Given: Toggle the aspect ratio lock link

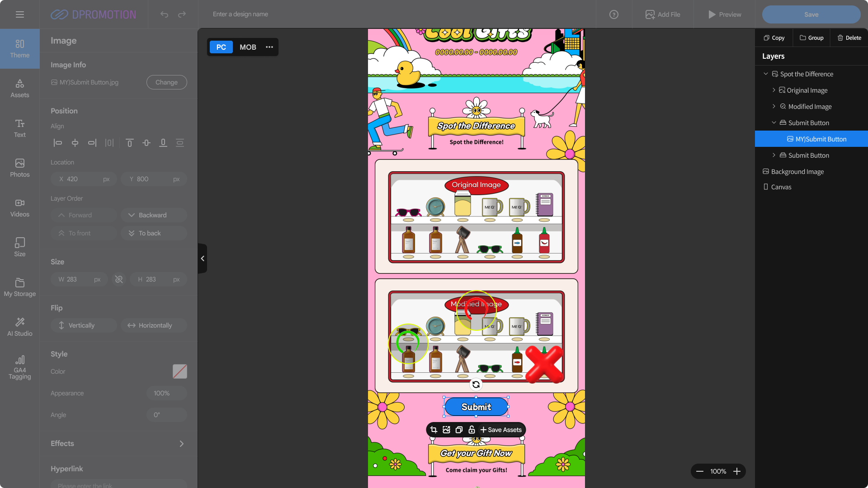Looking at the screenshot, I should point(119,279).
